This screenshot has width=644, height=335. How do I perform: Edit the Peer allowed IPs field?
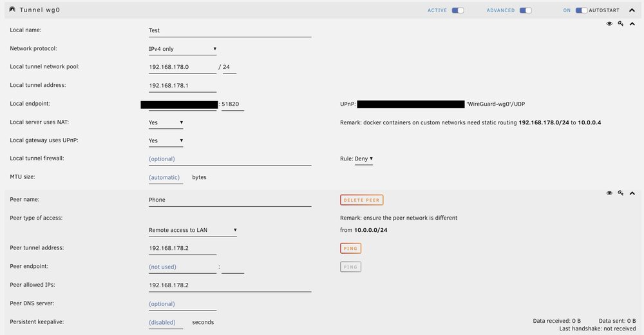click(x=230, y=285)
